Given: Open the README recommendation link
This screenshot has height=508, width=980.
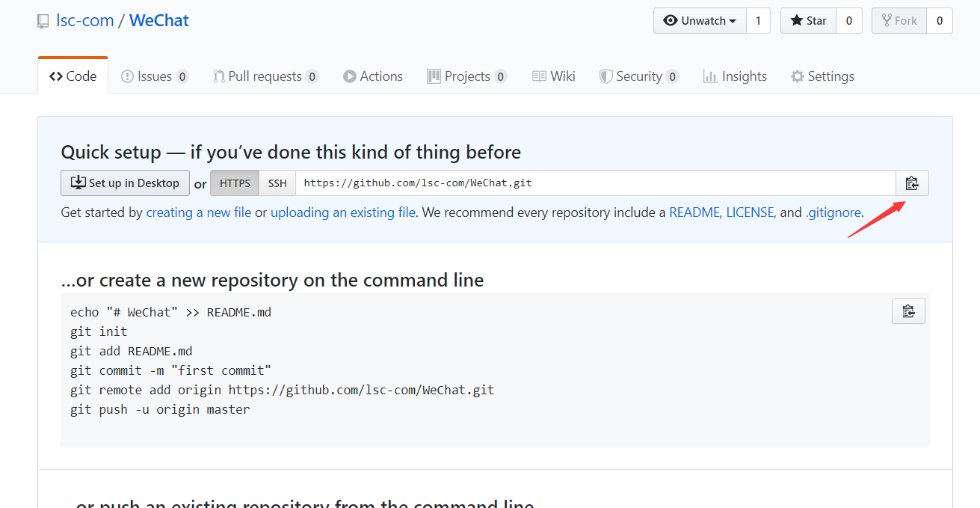Looking at the screenshot, I should pos(694,212).
